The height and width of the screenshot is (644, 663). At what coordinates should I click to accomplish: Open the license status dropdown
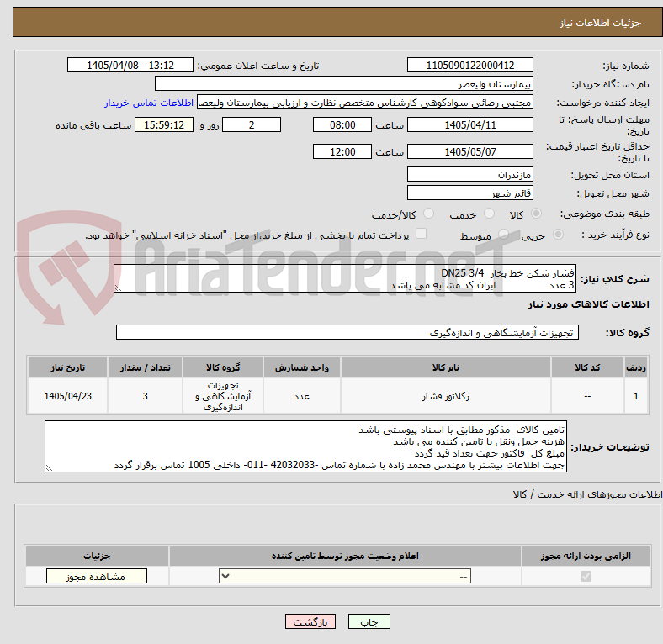click(x=345, y=576)
